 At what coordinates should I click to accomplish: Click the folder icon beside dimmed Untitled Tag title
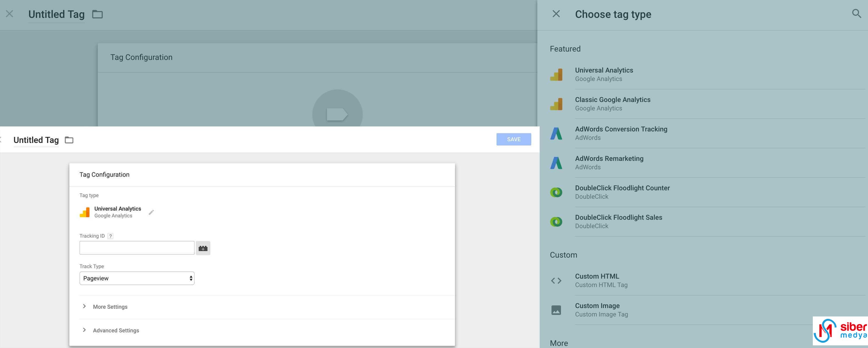coord(97,14)
